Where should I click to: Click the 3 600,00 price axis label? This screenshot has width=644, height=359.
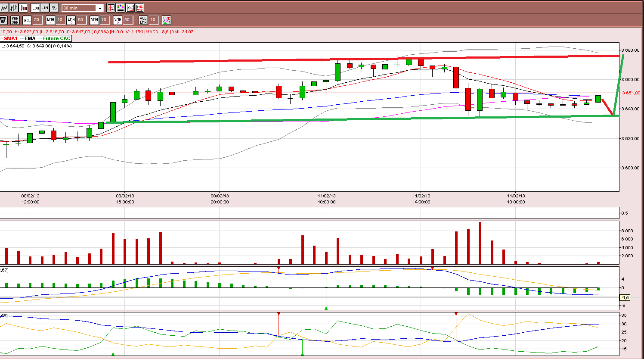[x=631, y=168]
